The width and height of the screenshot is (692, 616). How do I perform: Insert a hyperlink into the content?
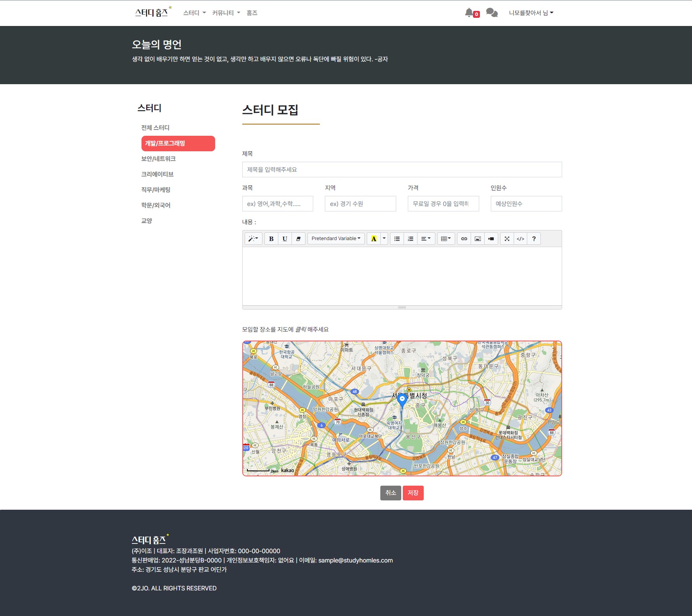464,239
